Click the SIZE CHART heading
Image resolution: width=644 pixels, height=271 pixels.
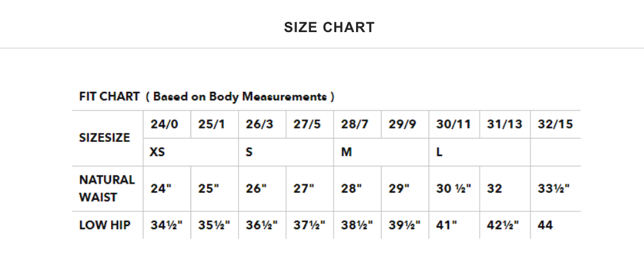[x=330, y=28]
